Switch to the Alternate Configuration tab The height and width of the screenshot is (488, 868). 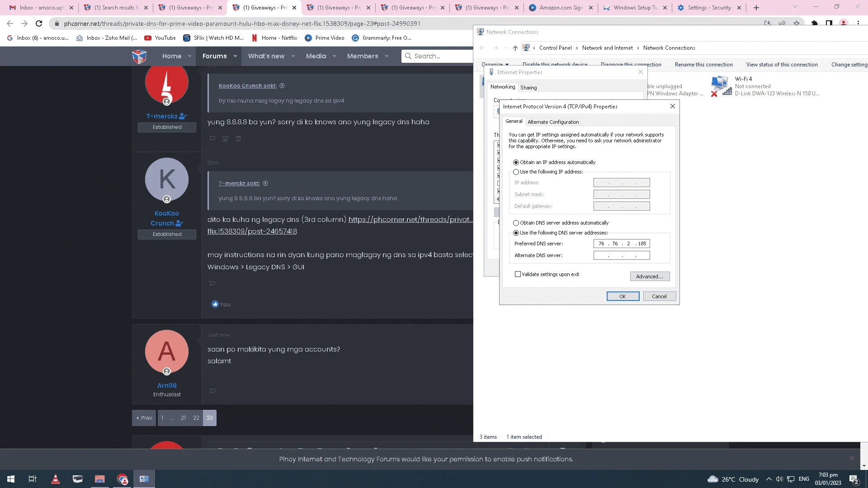pos(553,122)
